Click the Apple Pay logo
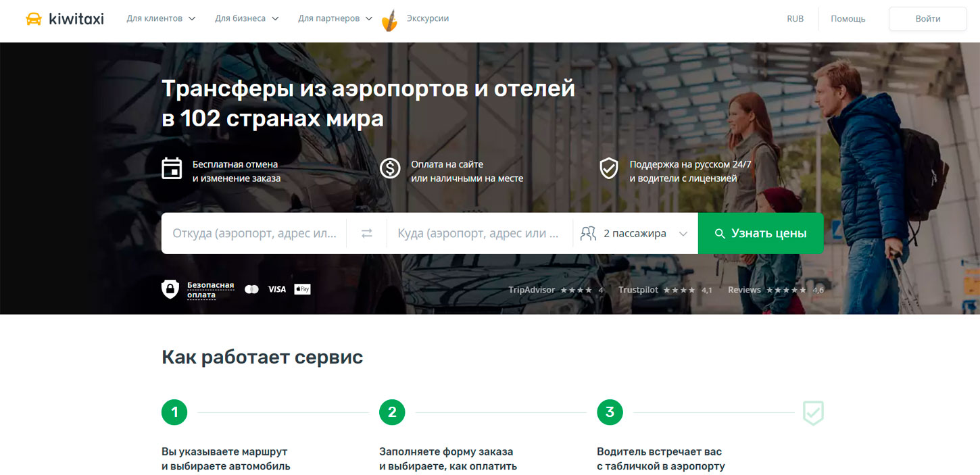This screenshot has height=475, width=980. (x=302, y=289)
